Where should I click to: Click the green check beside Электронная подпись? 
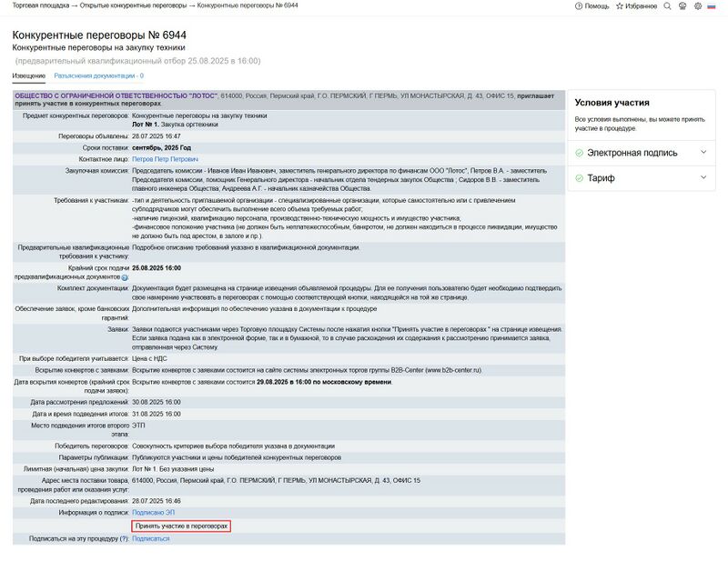coord(580,153)
